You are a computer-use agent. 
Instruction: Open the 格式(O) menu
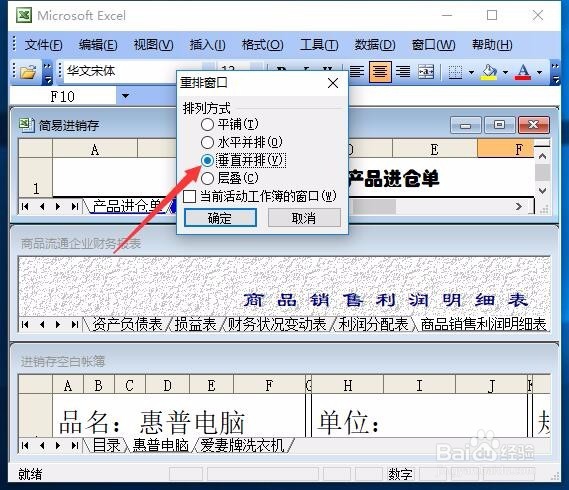(x=263, y=45)
